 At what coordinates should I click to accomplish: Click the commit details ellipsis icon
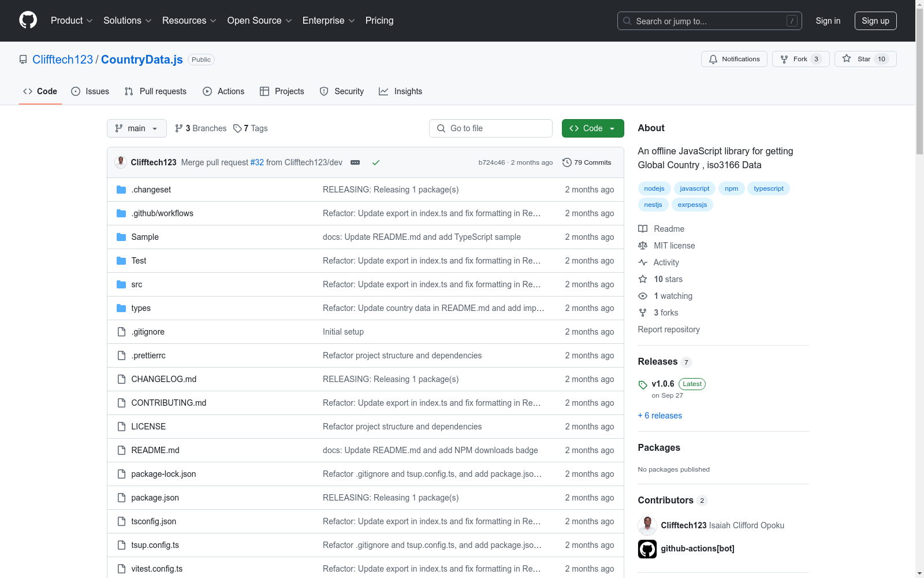tap(355, 162)
